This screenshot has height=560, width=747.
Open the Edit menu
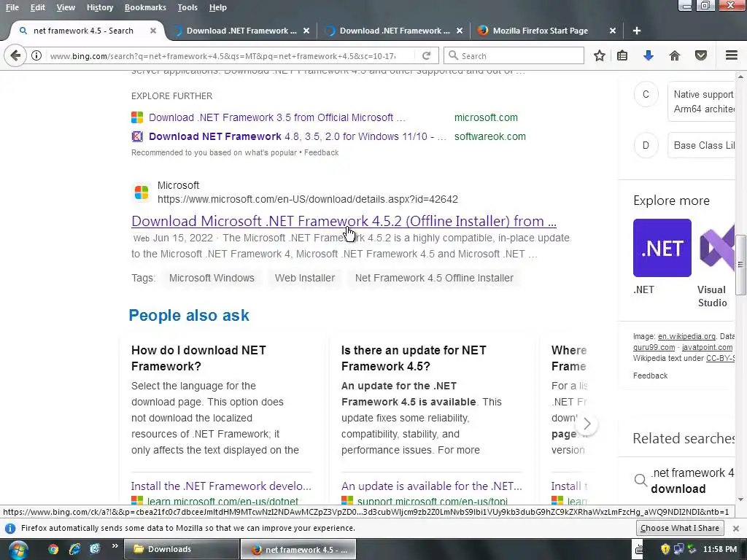pyautogui.click(x=38, y=7)
